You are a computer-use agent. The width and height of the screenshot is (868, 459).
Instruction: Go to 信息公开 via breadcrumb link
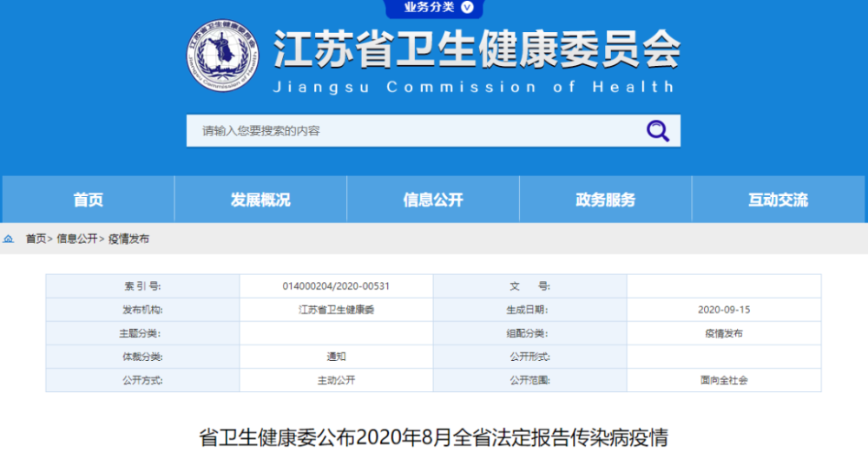pos(77,239)
